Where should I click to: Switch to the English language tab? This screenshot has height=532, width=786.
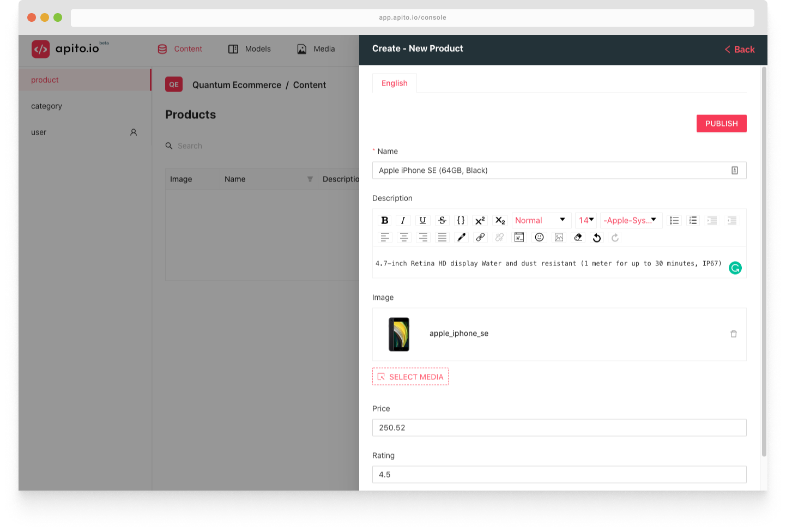395,83
